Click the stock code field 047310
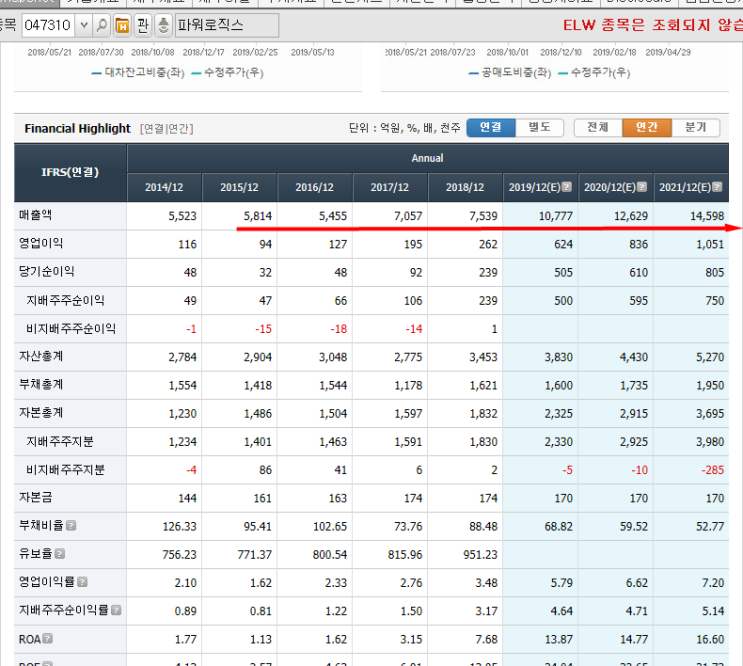The height and width of the screenshot is (666, 743). coord(49,25)
